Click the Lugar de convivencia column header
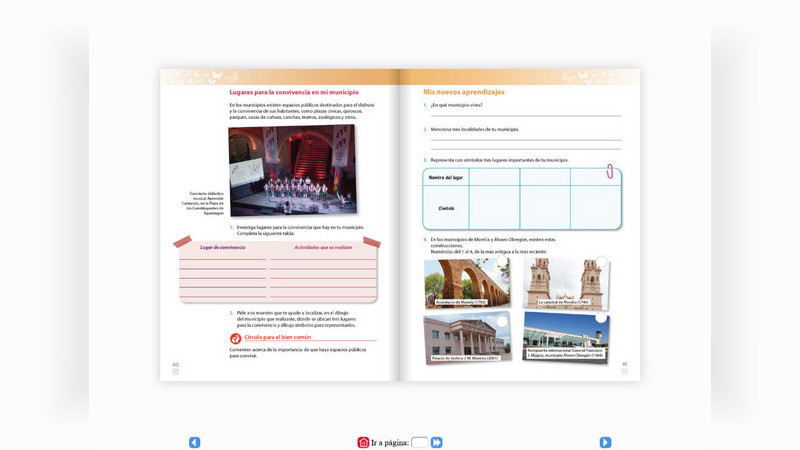Viewport: 800px width, 450px height. coord(222,247)
